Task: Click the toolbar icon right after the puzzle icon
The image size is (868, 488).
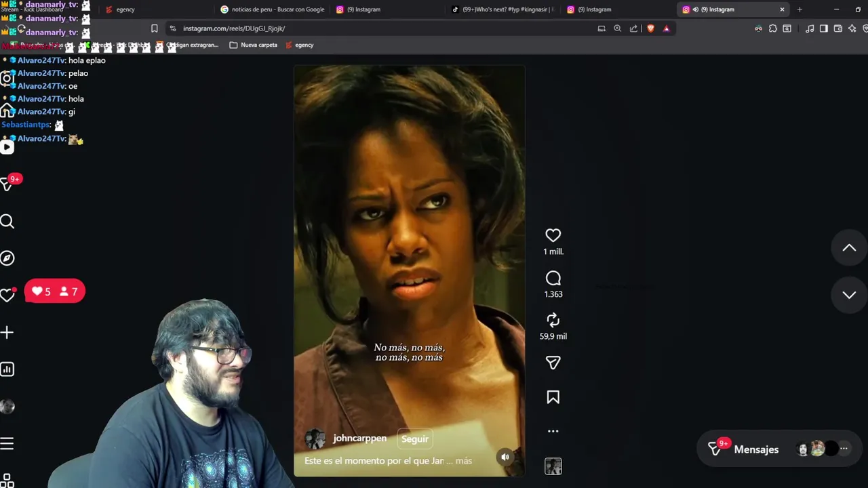Action: [x=787, y=28]
